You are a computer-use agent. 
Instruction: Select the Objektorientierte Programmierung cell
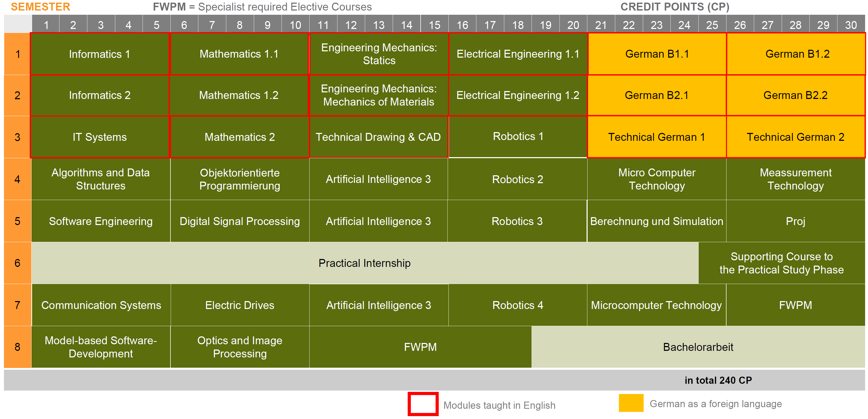240,179
